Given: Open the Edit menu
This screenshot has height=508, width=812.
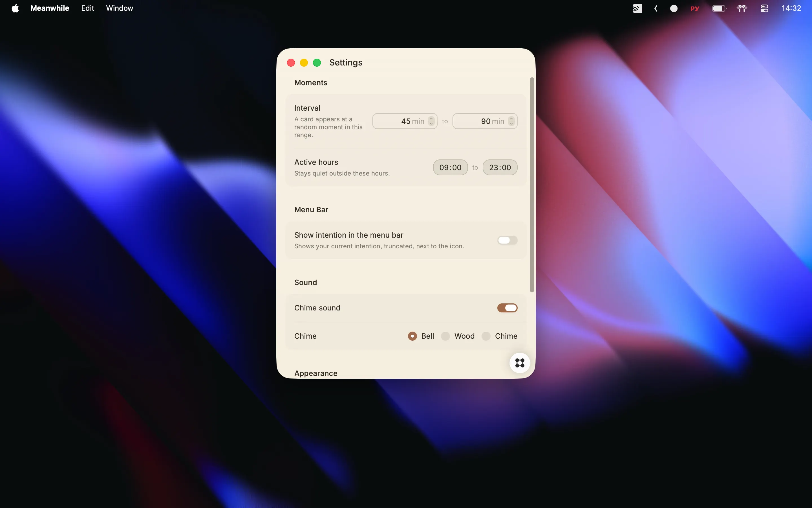Looking at the screenshot, I should (x=88, y=8).
